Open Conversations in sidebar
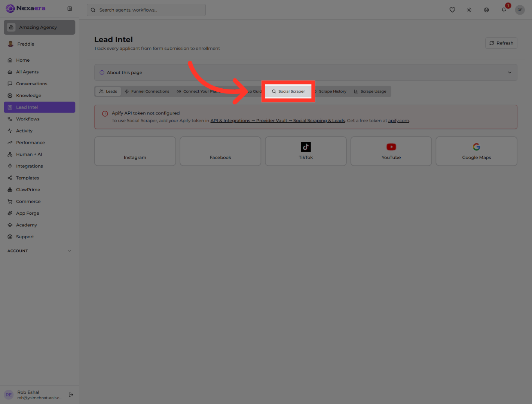 39,84
